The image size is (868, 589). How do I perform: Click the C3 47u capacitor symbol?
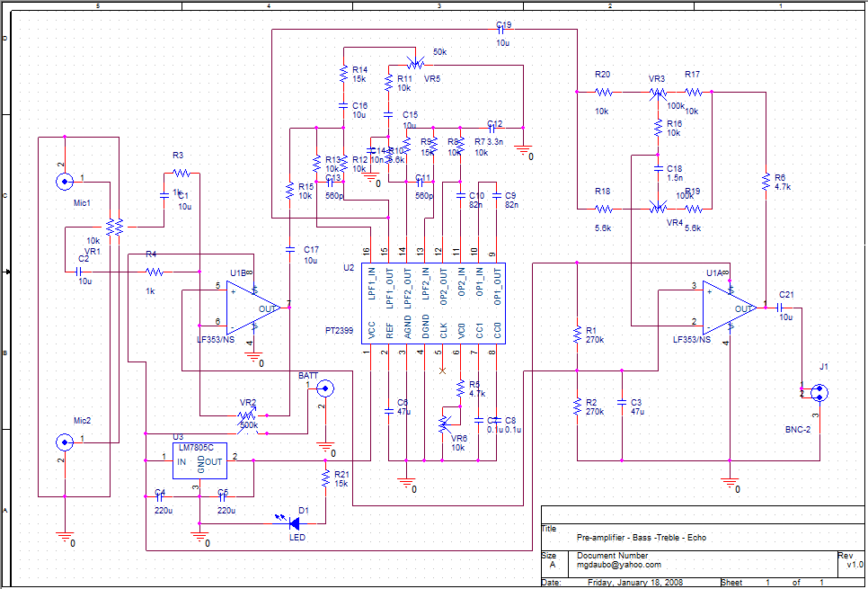[622, 402]
